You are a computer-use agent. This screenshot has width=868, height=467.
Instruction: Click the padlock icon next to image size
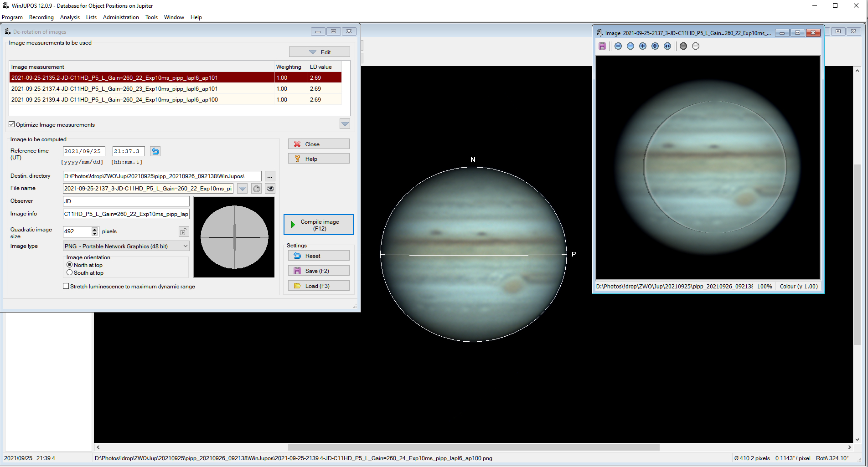(183, 232)
